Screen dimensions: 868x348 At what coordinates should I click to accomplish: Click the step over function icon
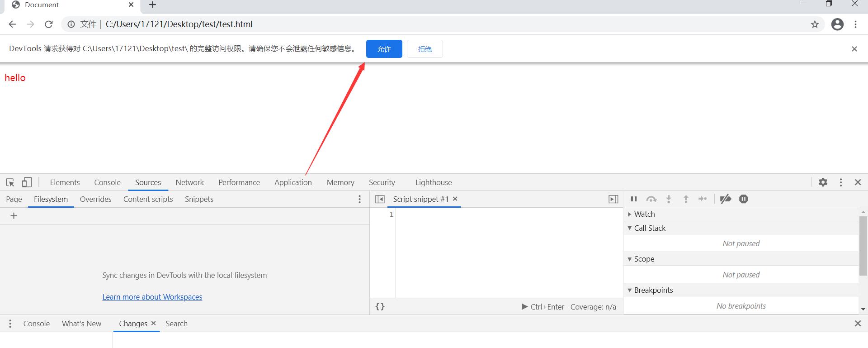click(651, 199)
